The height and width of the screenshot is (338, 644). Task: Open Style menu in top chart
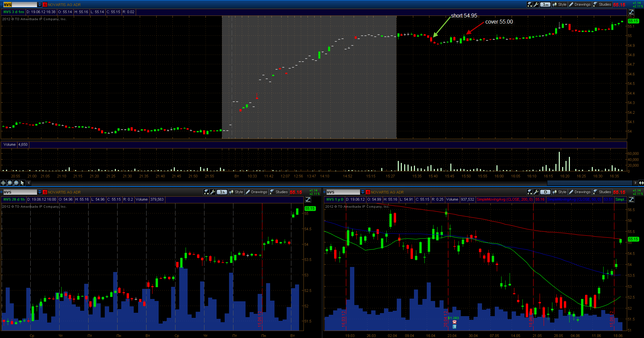(x=559, y=4)
